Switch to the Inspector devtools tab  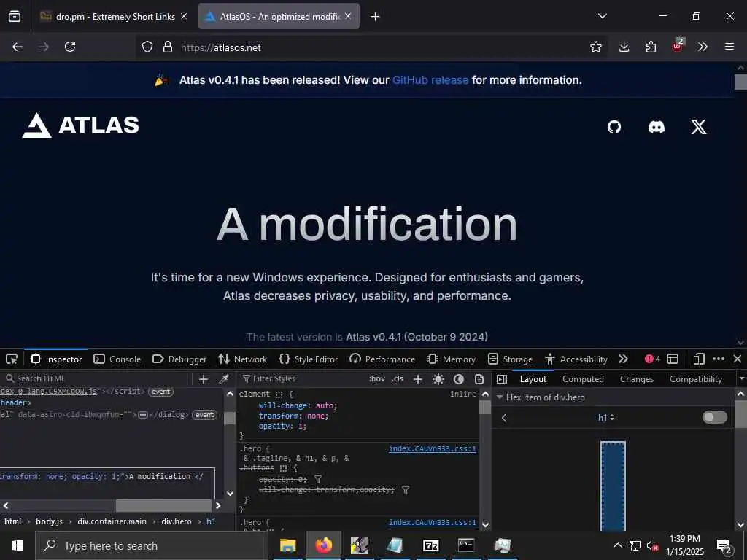(56, 359)
